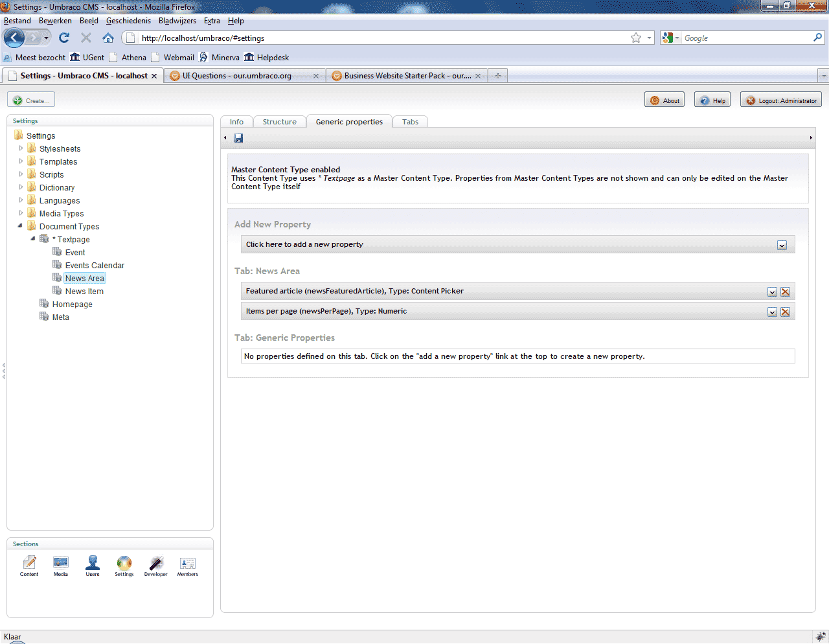Open the Bladwijzers menu
Image resolution: width=829 pixels, height=644 pixels.
pos(177,21)
